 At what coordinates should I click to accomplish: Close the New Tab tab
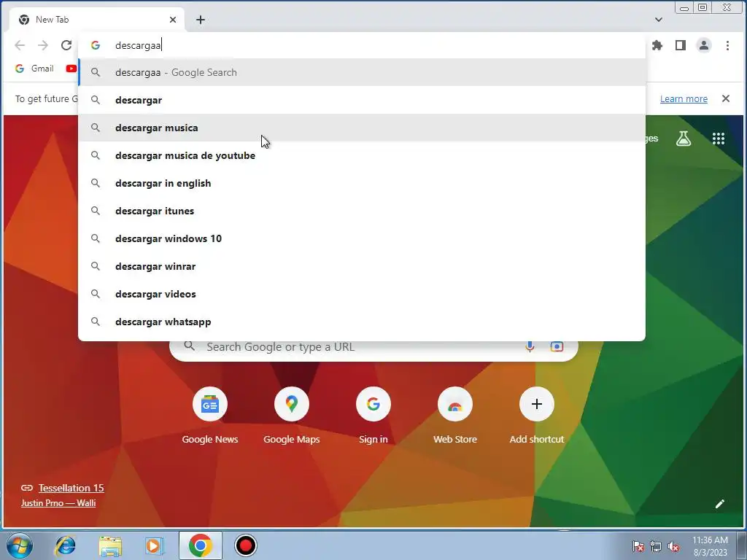[x=173, y=20]
